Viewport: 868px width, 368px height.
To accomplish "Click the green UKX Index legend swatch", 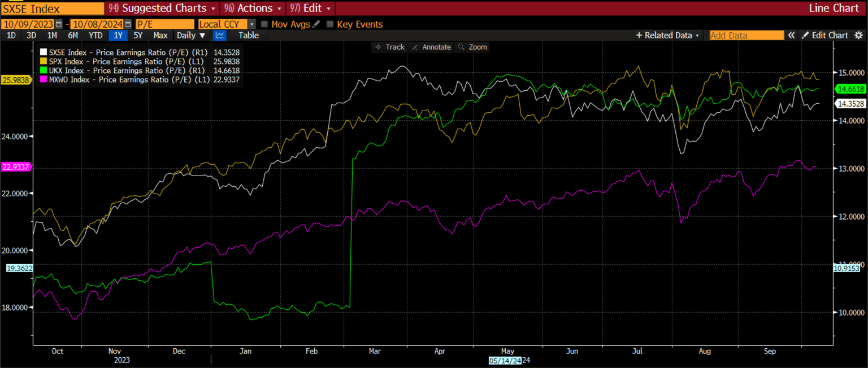I will click(44, 71).
